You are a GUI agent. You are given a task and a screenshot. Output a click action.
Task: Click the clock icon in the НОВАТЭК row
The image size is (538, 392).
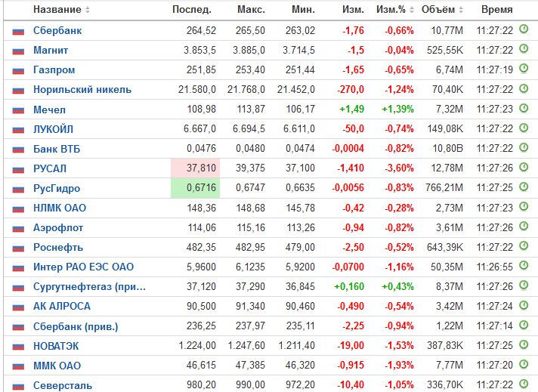pyautogui.click(x=524, y=344)
